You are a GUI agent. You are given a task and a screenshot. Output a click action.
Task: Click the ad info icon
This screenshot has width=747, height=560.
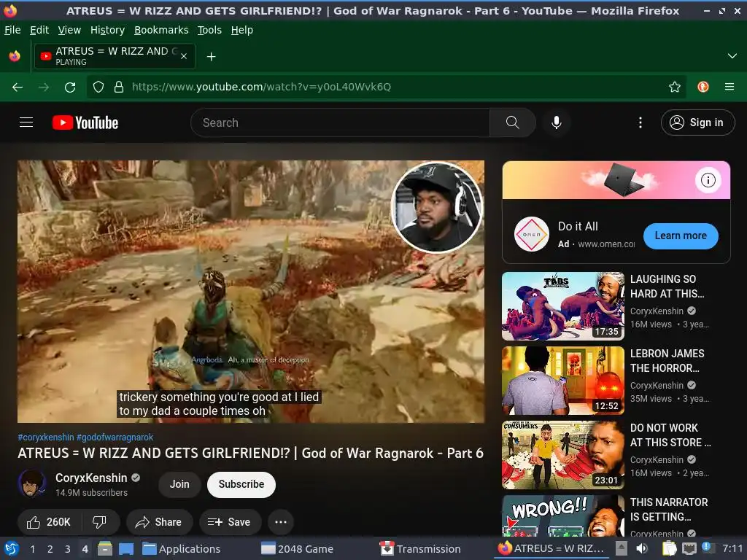click(708, 180)
